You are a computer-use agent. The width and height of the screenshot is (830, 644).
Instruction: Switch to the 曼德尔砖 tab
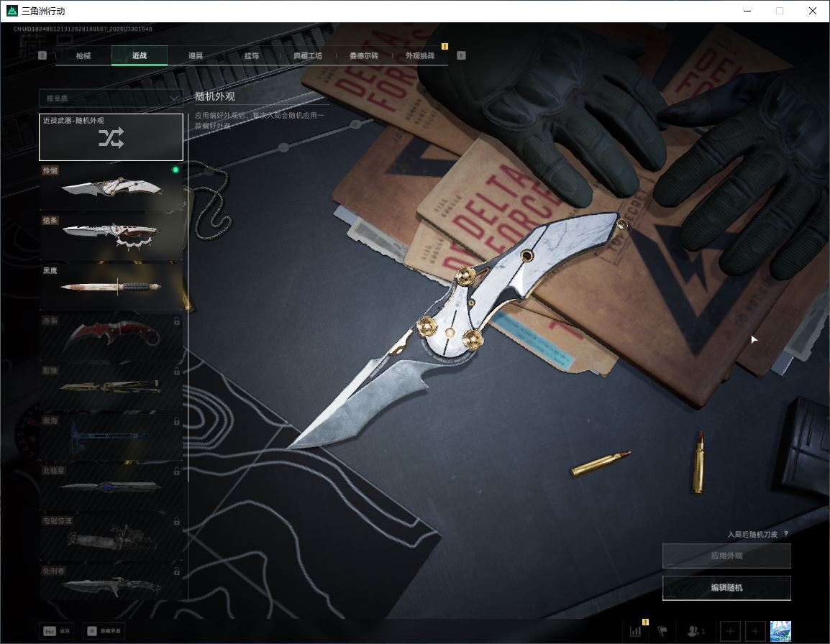click(364, 55)
